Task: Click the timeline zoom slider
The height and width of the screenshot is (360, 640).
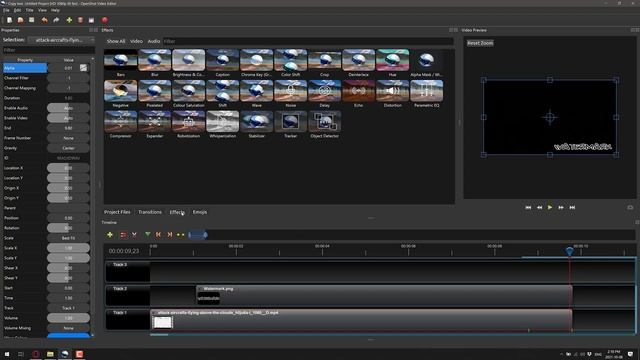Action: 198,235
